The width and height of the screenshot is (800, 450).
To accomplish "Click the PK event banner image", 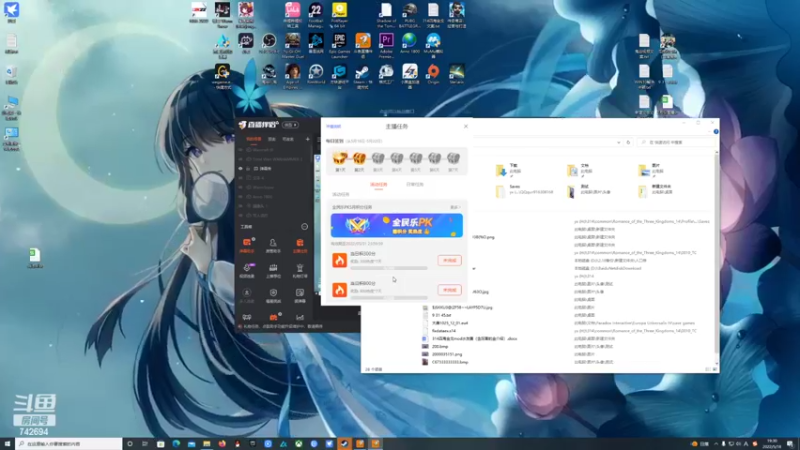I will pyautogui.click(x=396, y=226).
